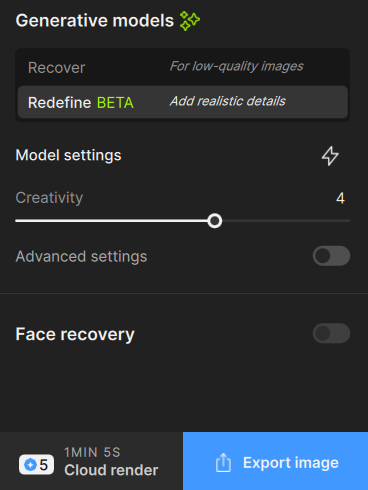Click the Export image button
The height and width of the screenshot is (490, 368).
(275, 461)
